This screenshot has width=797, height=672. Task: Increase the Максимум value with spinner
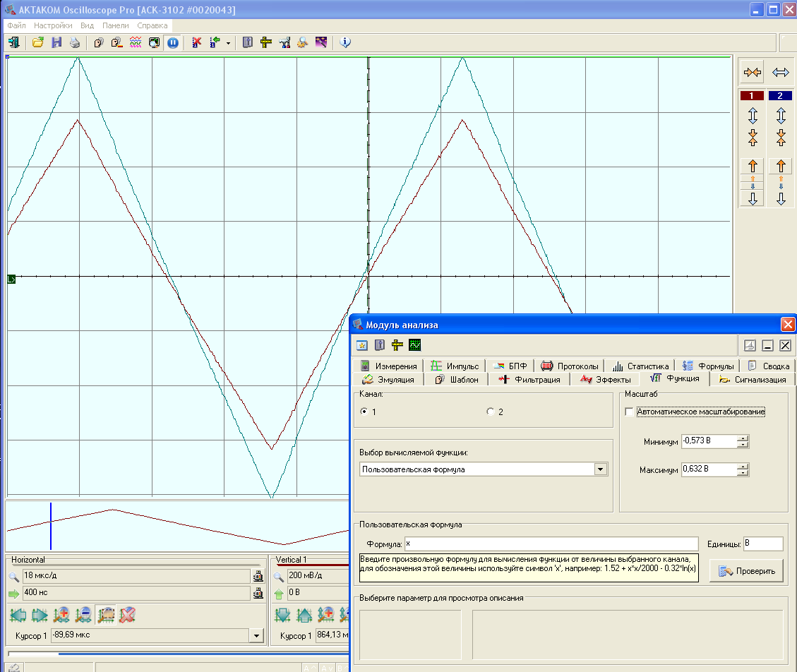click(x=742, y=466)
